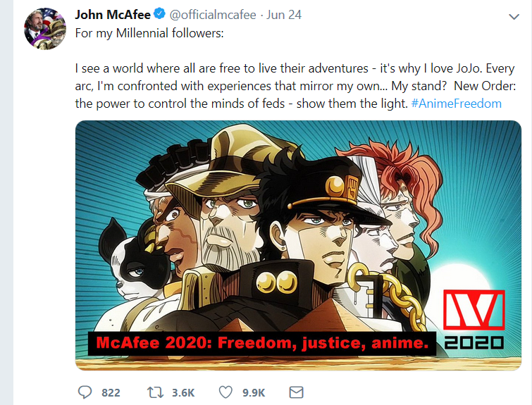Screen dimensions: 532x405
Task: Open the #AnimeFreedom hashtag link
Action: coord(457,104)
